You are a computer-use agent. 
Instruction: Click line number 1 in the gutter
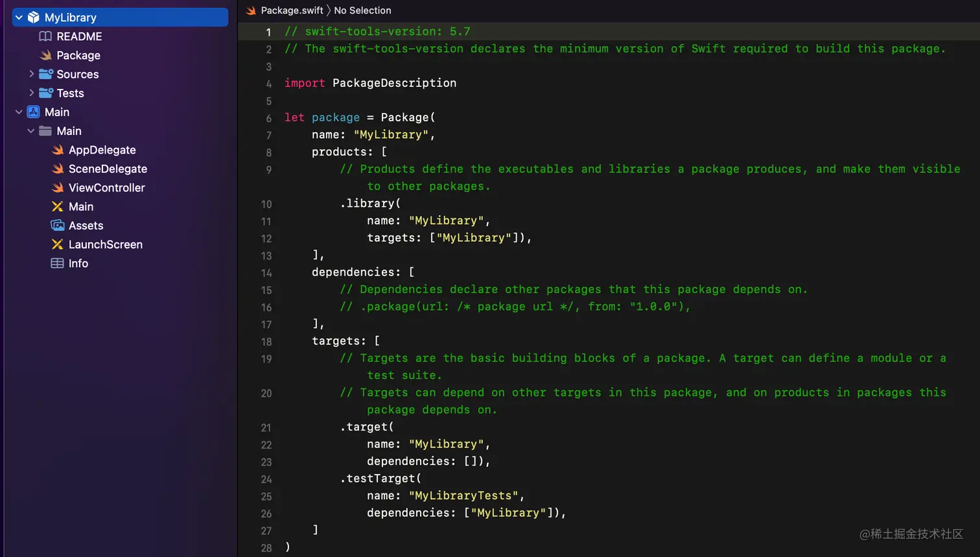point(268,32)
